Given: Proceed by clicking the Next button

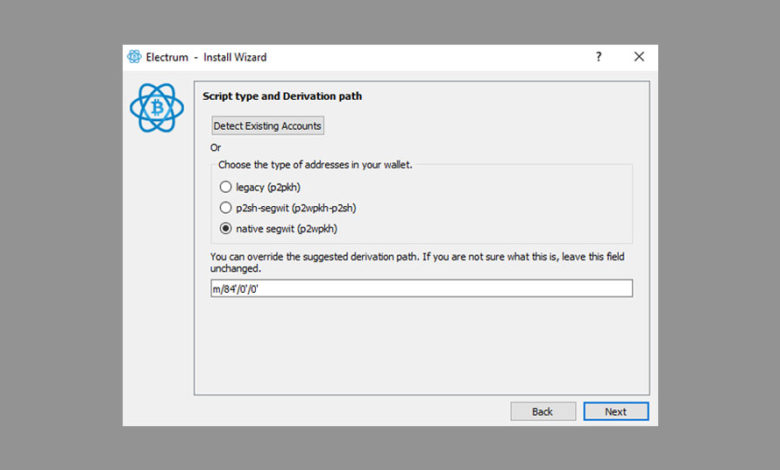Looking at the screenshot, I should point(616,411).
